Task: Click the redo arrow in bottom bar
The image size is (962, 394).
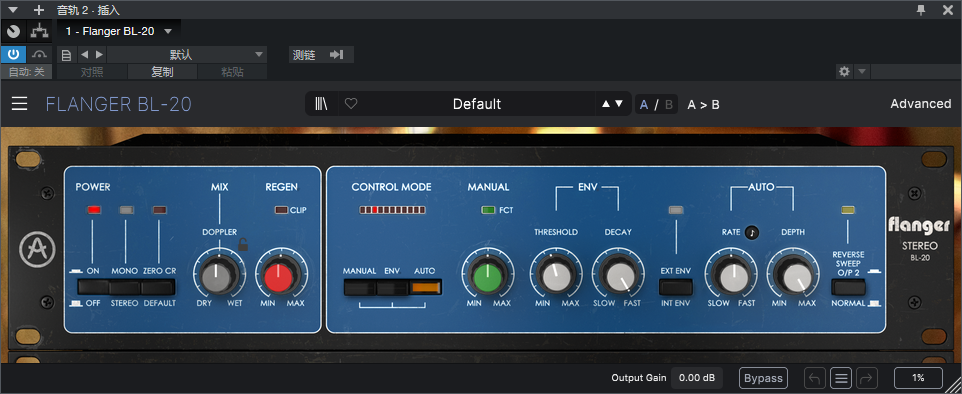Action: (x=866, y=378)
